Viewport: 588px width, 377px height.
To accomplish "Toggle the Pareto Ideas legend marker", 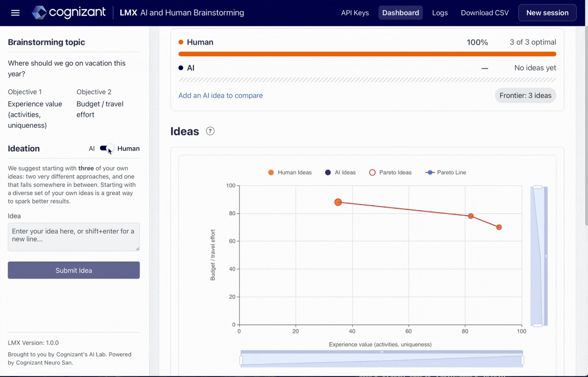I will point(372,172).
